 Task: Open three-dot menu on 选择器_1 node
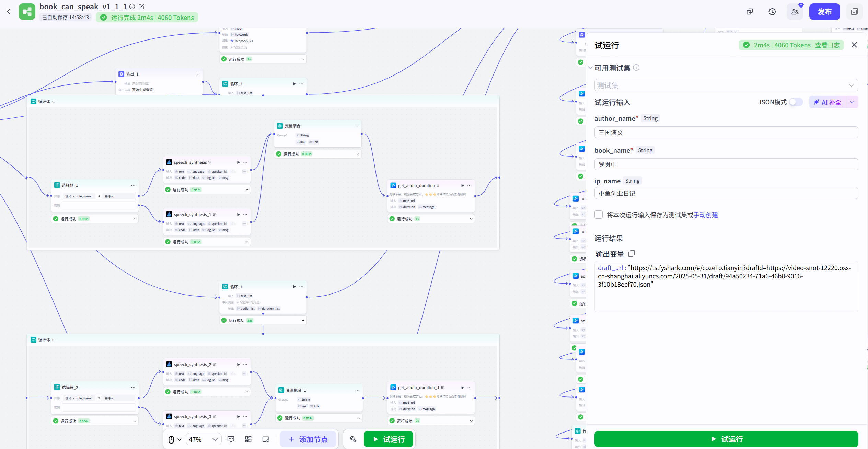click(133, 185)
